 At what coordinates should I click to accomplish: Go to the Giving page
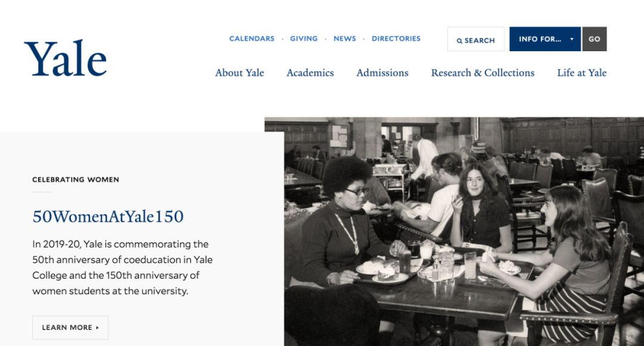[304, 39]
